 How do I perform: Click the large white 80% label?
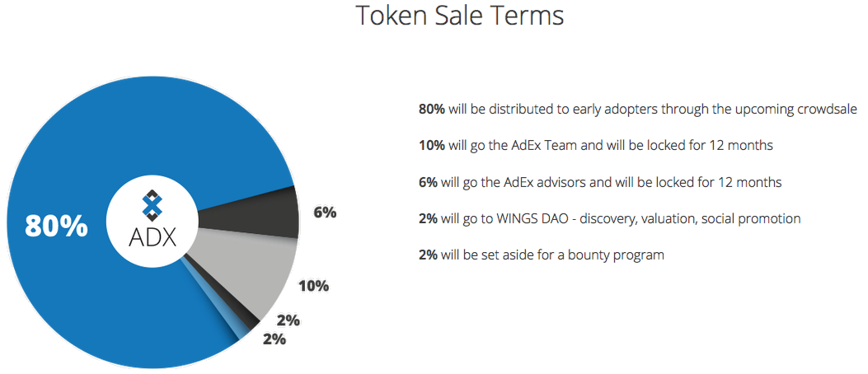pos(56,227)
